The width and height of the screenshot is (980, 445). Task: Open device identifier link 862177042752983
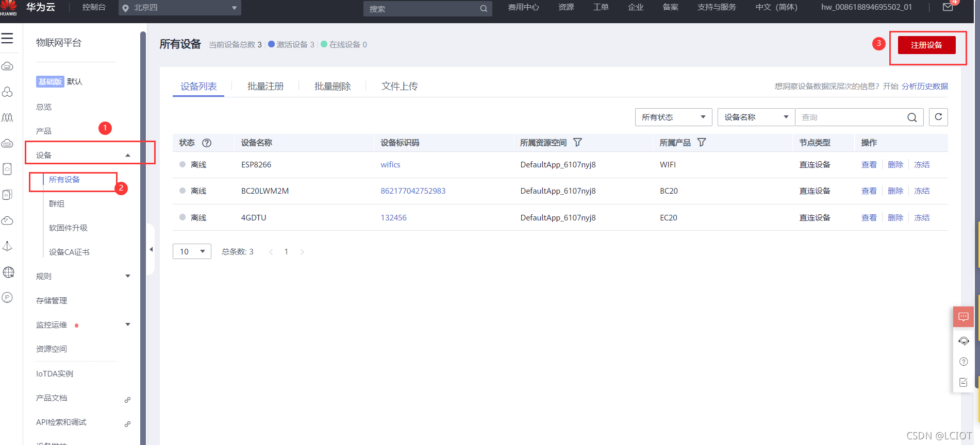tap(413, 191)
